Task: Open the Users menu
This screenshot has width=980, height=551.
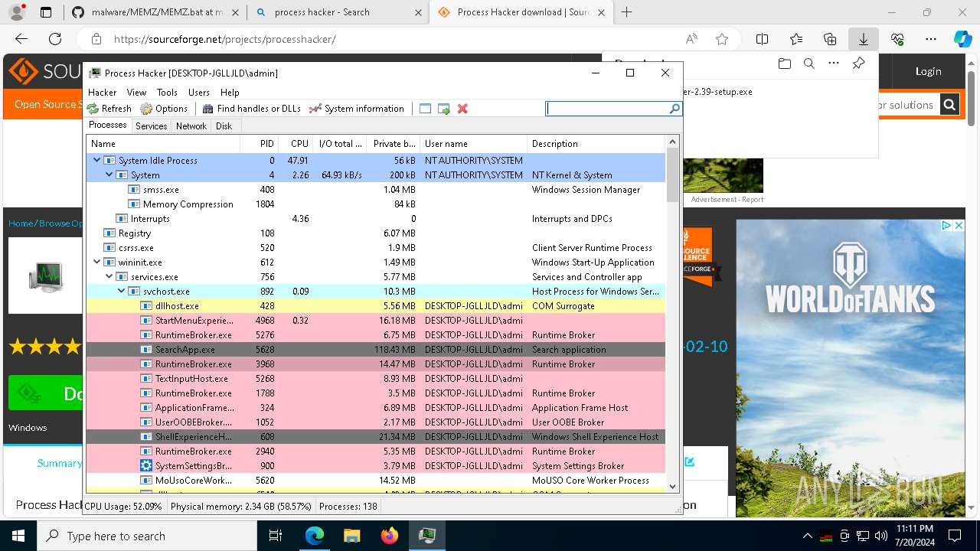Action: pos(199,92)
